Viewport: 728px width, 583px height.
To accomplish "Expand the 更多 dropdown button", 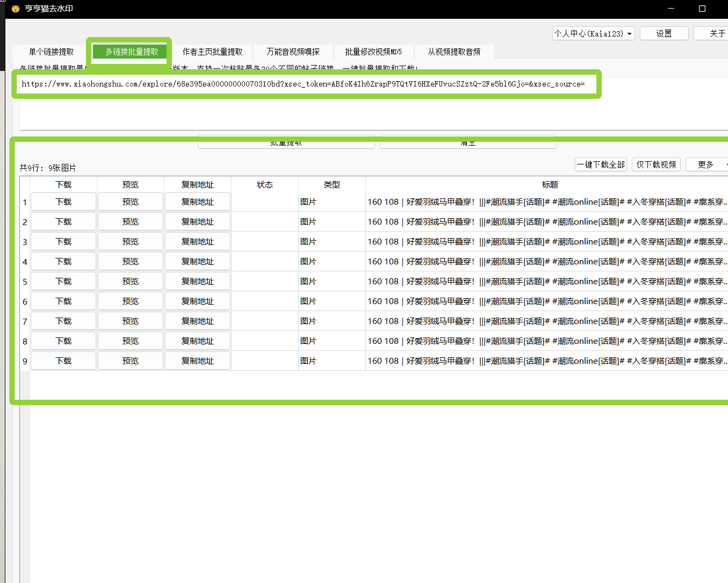I will pyautogui.click(x=706, y=164).
